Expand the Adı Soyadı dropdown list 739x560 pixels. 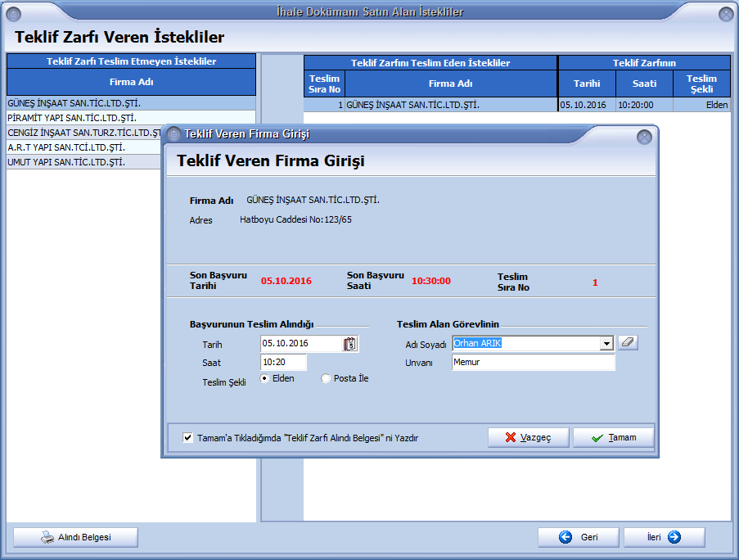pos(606,344)
